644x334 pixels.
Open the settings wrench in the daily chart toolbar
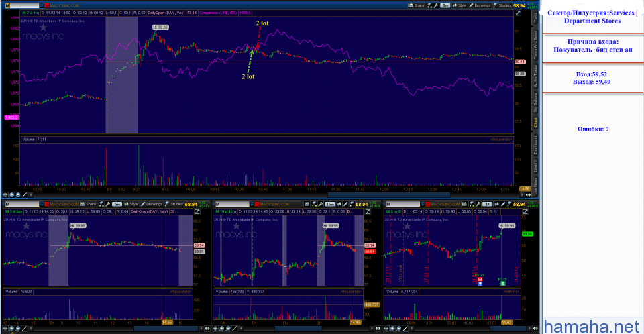click(478, 204)
